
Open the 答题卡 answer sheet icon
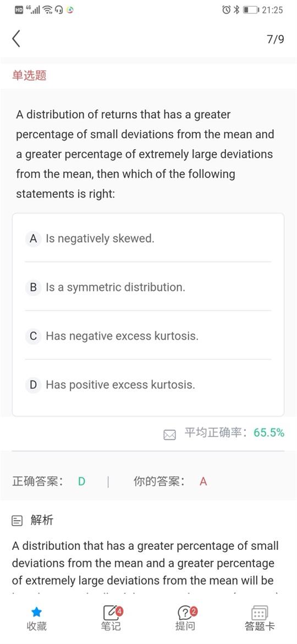point(259,613)
